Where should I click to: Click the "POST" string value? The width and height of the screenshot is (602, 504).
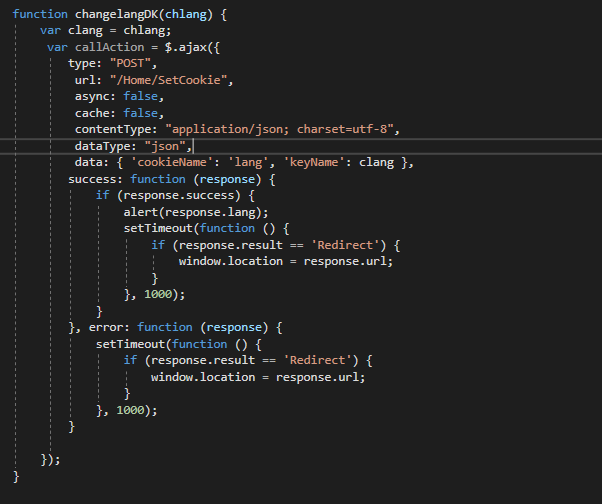click(x=131, y=63)
